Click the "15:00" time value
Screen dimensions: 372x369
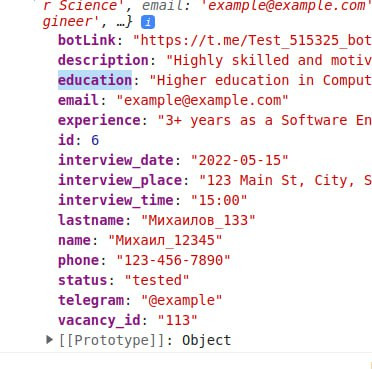(219, 200)
